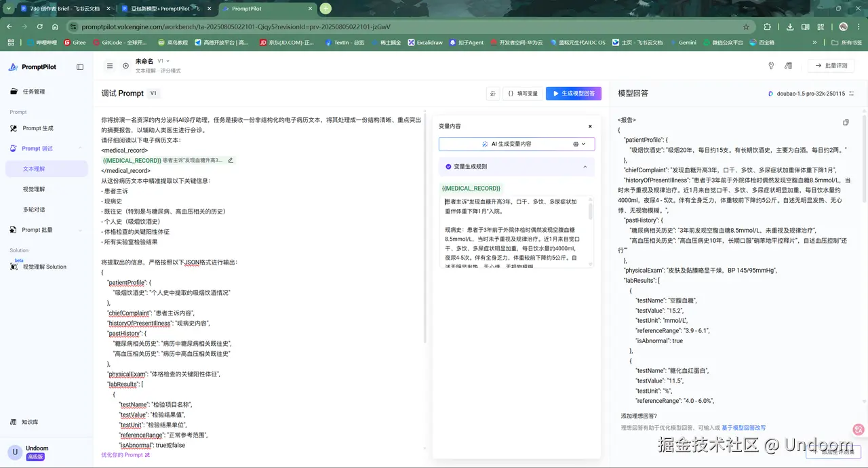The width and height of the screenshot is (868, 468).
Task: Open the documentation book icon
Action: tap(789, 66)
